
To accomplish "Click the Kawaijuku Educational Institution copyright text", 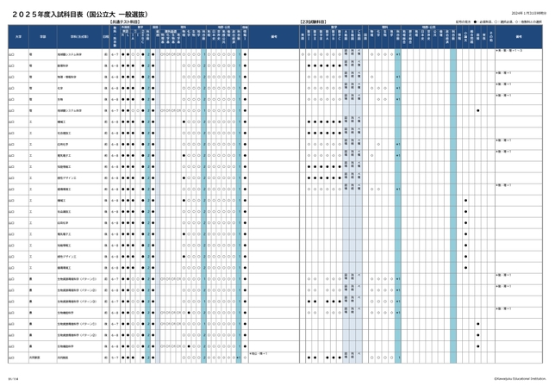I will [x=519, y=376].
